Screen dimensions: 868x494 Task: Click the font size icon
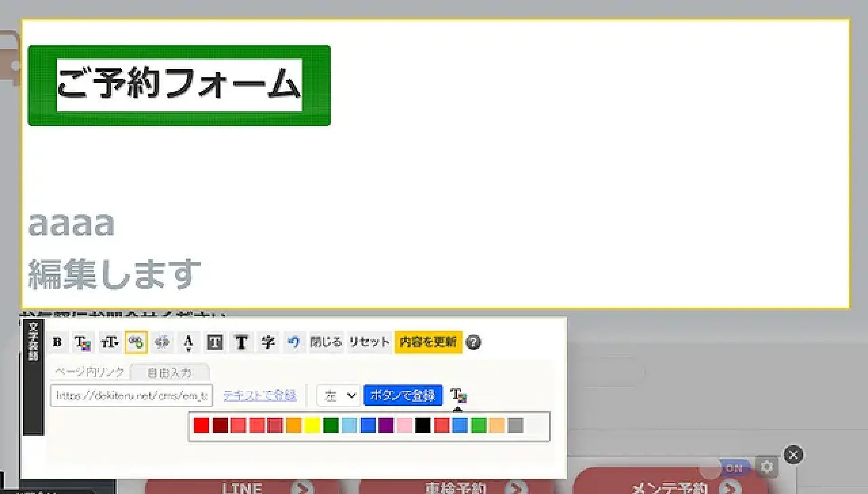(x=109, y=342)
